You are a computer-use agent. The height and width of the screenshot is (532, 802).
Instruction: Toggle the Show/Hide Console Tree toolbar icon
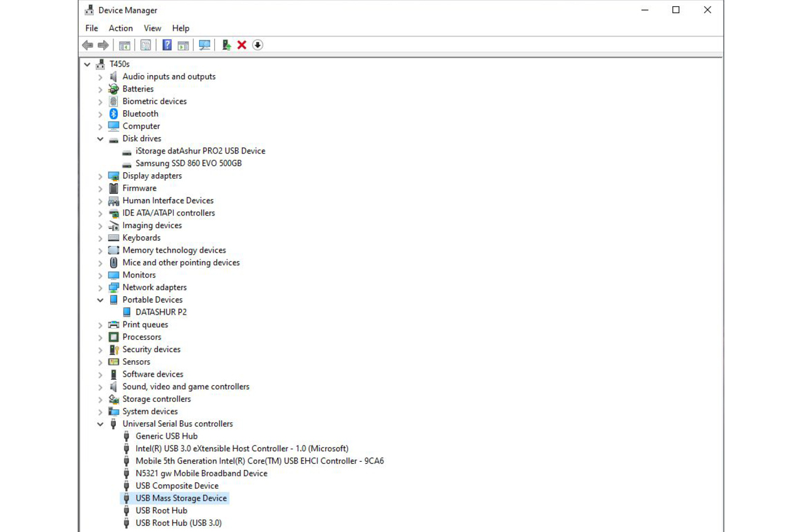(125, 45)
